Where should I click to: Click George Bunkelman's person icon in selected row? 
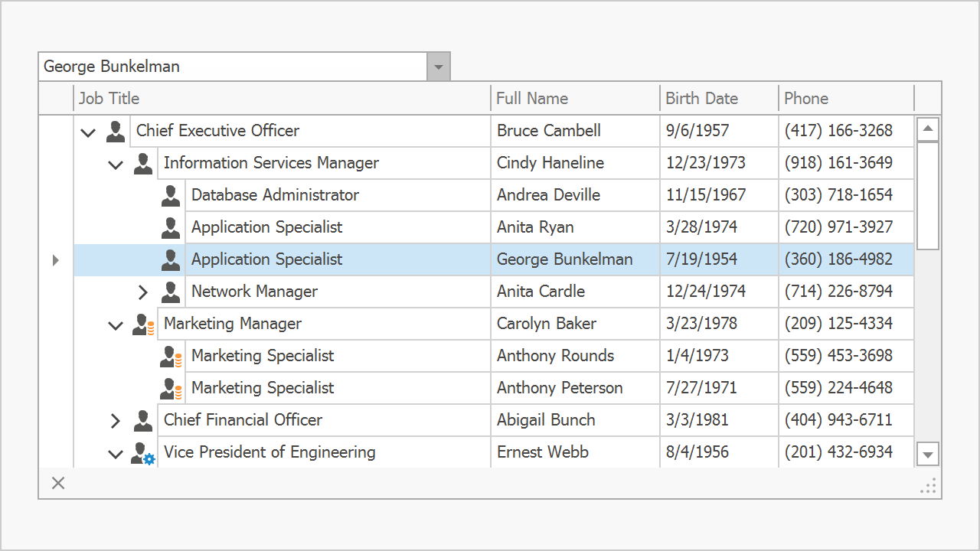tap(170, 259)
